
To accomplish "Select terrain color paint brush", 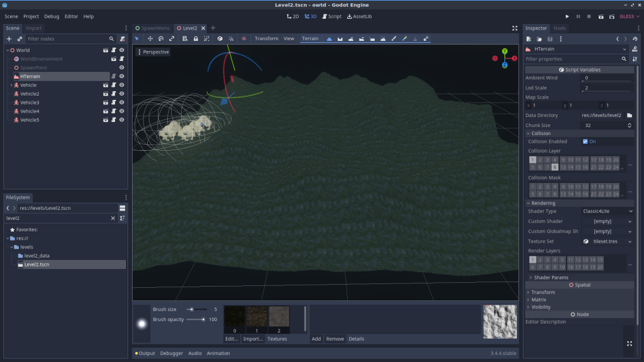I will pyautogui.click(x=404, y=38).
